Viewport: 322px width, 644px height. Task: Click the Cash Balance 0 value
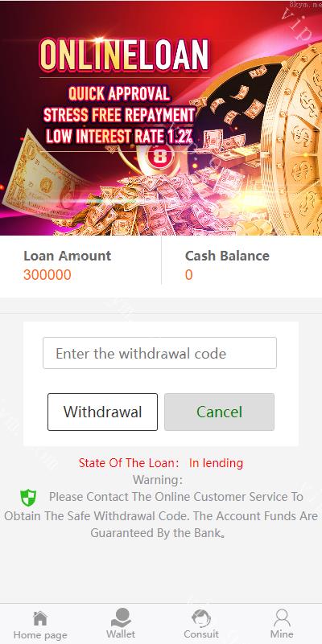pyautogui.click(x=188, y=275)
